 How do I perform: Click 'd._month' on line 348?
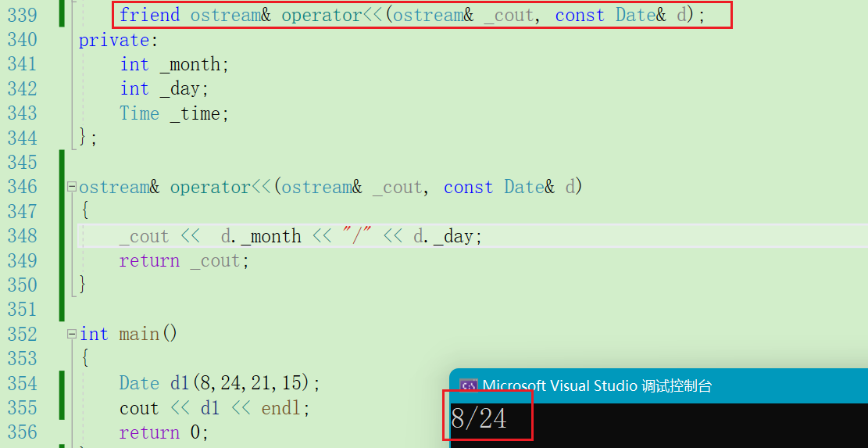261,236
